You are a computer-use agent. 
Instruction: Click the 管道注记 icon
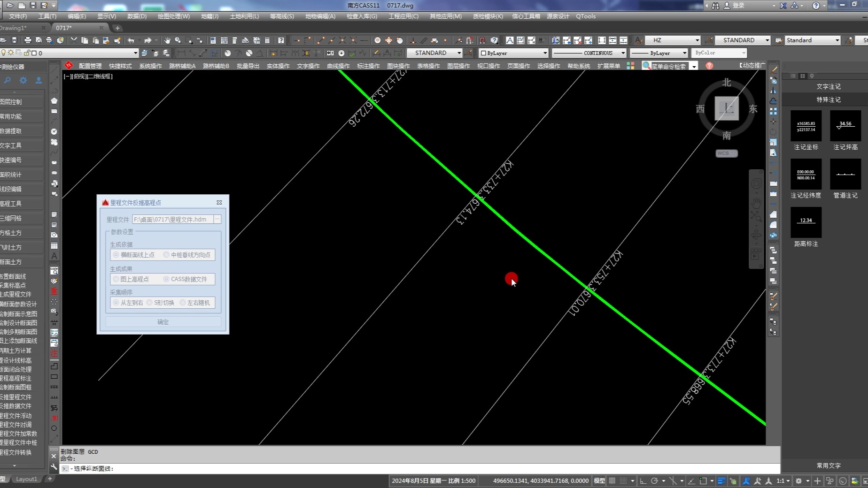[x=845, y=174]
